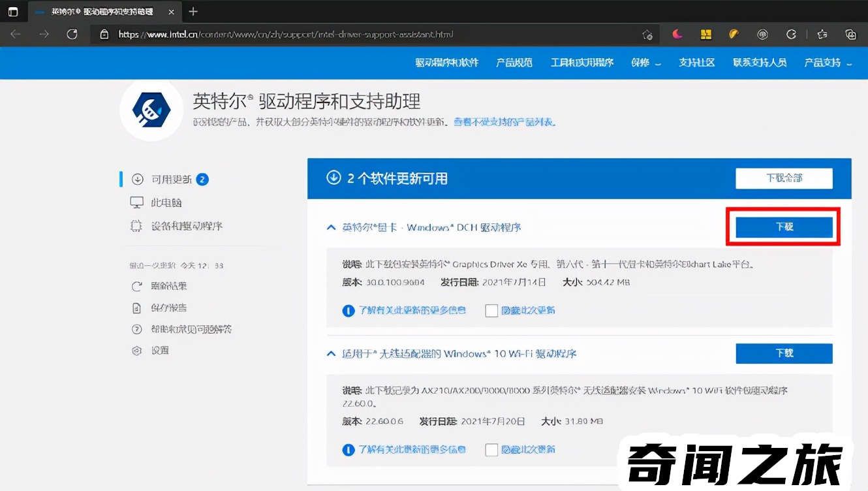The width and height of the screenshot is (868, 491).
Task: Click 保存报告 link
Action: coord(169,308)
